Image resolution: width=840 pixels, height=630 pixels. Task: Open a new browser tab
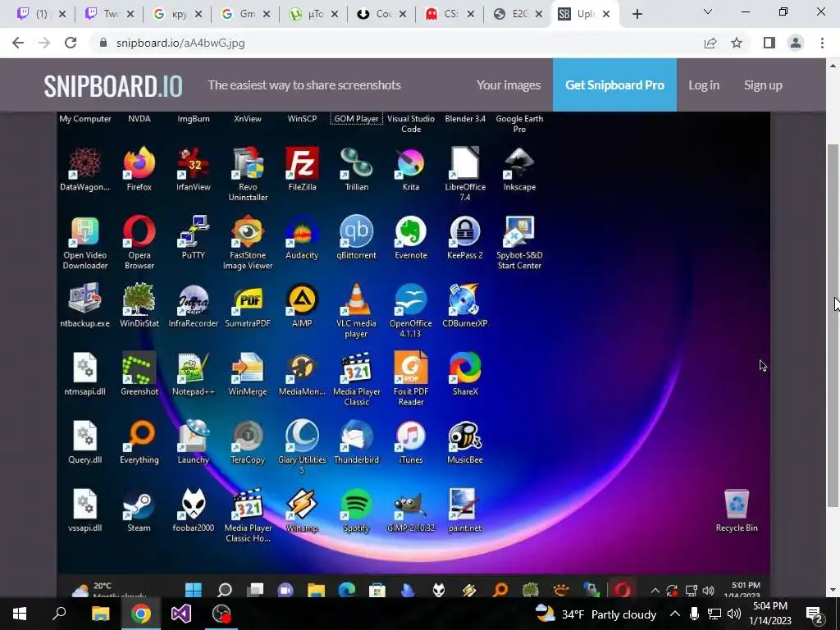coord(637,14)
